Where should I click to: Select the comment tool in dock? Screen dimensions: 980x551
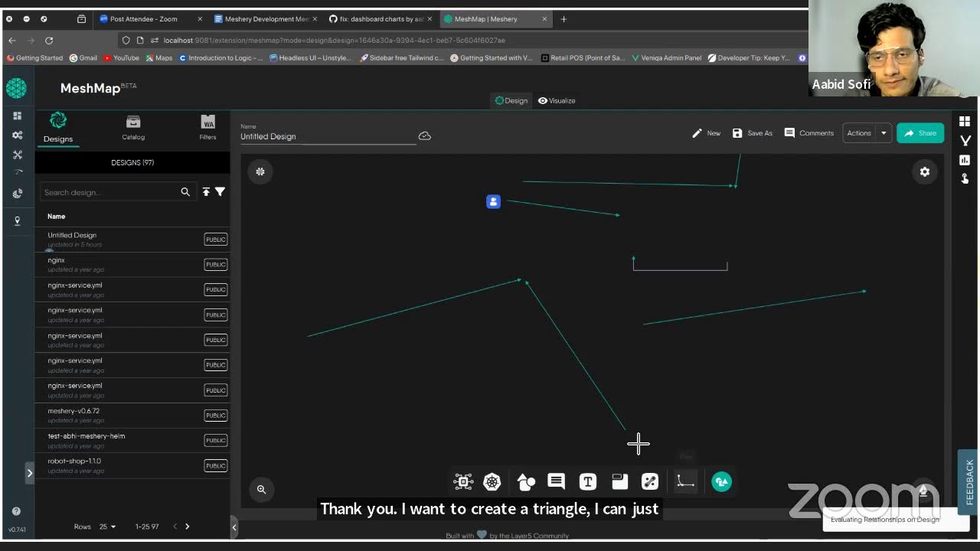557,481
